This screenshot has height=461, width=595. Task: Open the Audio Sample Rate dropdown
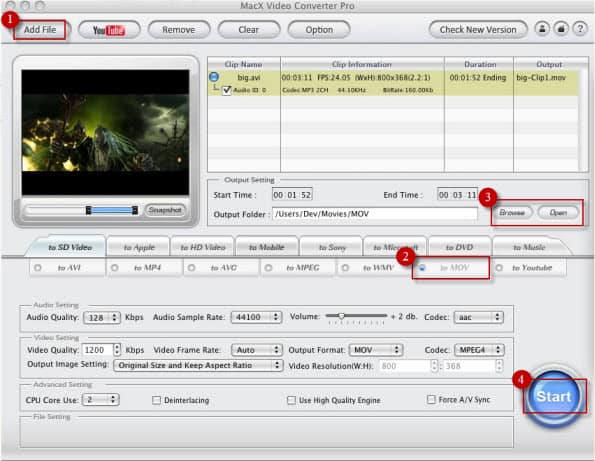pos(257,317)
